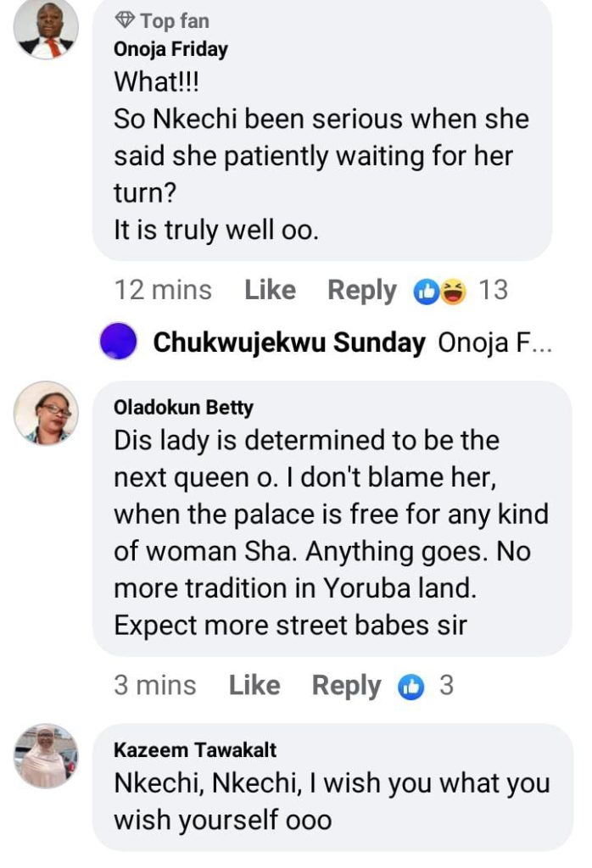Like Onoja Friday's comment
Screen dimensions: 592x868
point(270,290)
